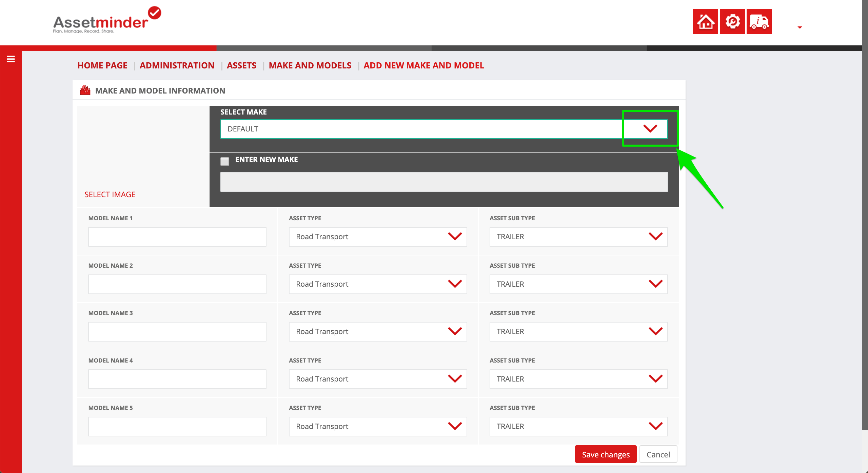
Task: Tick the Enter New Make checkbox
Action: click(225, 161)
